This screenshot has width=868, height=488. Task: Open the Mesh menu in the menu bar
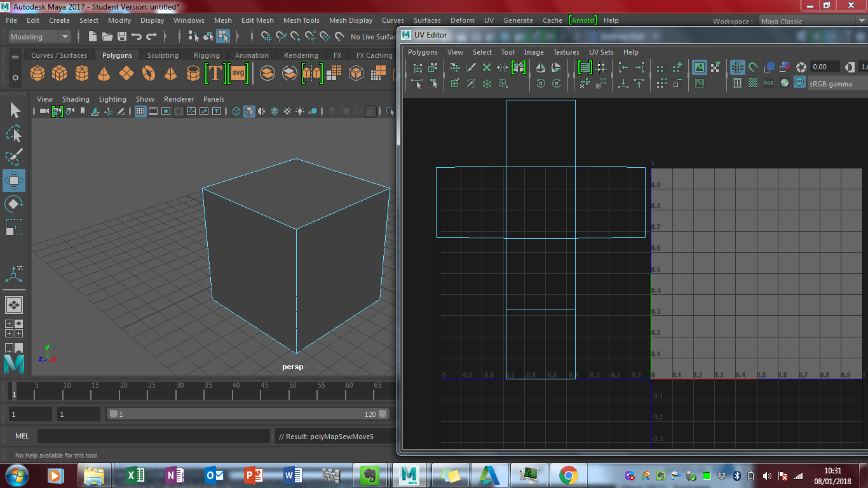click(223, 20)
